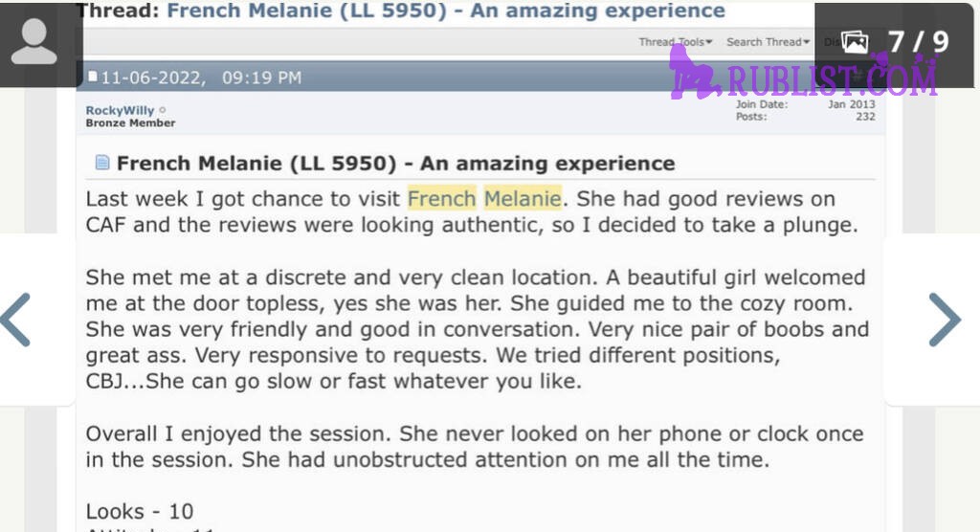Click the Posts count 232
The image size is (980, 532).
(x=805, y=117)
